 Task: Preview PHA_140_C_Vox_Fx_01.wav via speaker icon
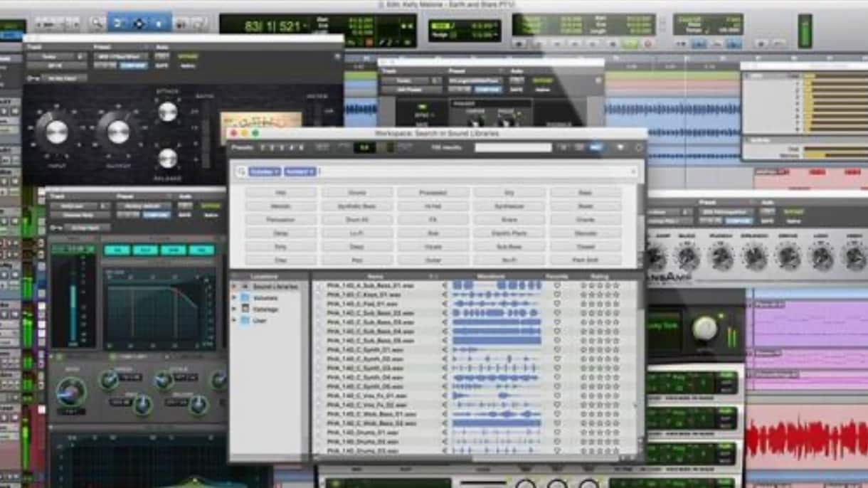[445, 396]
